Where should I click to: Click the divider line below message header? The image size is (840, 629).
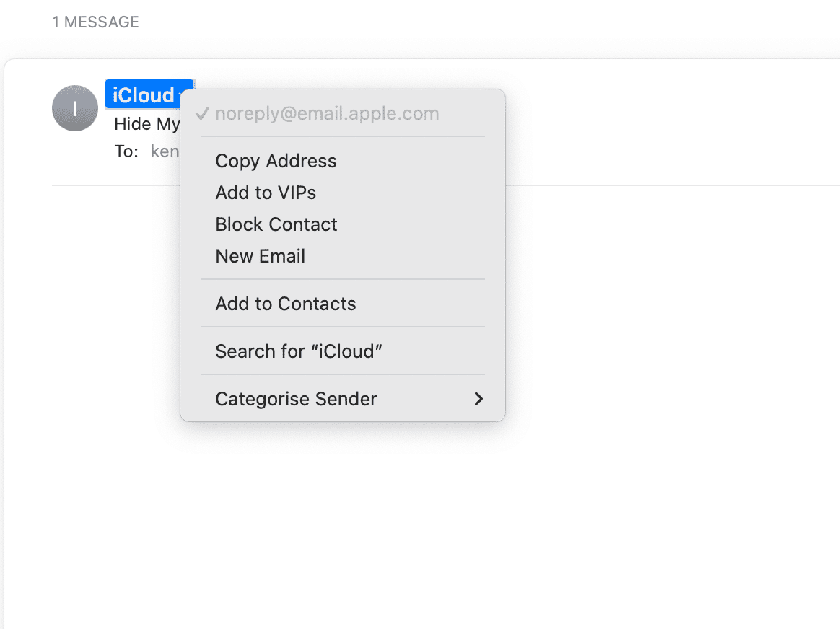click(x=649, y=185)
